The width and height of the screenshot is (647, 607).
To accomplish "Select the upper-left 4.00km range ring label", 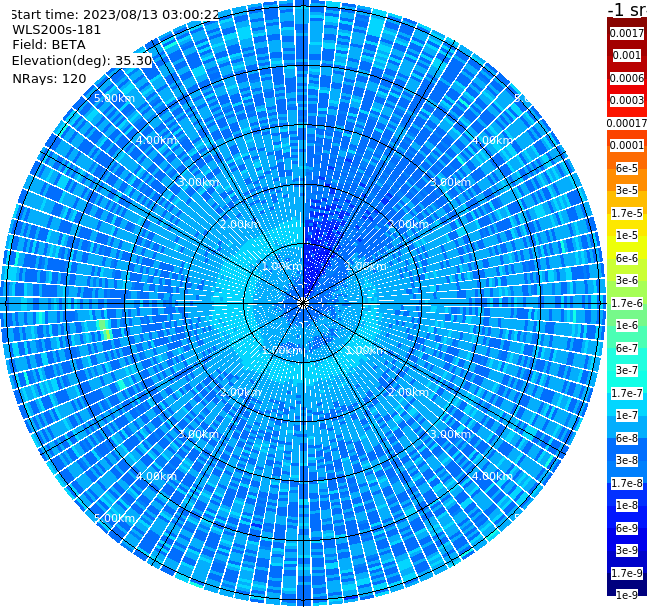I will [x=156, y=140].
